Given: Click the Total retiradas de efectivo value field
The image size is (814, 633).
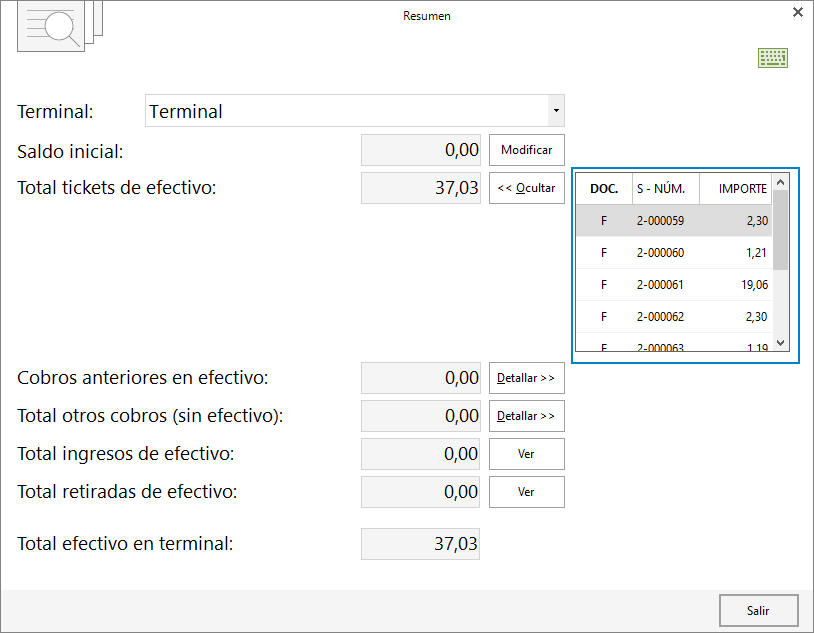Looking at the screenshot, I should coord(420,492).
